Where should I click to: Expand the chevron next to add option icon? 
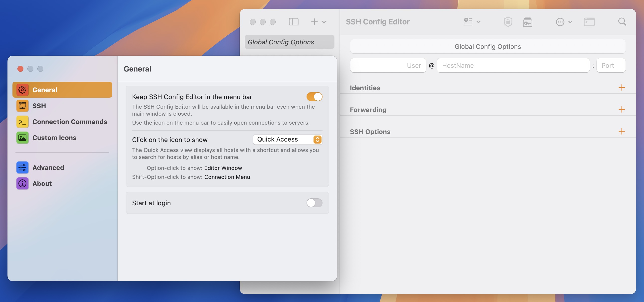(479, 22)
